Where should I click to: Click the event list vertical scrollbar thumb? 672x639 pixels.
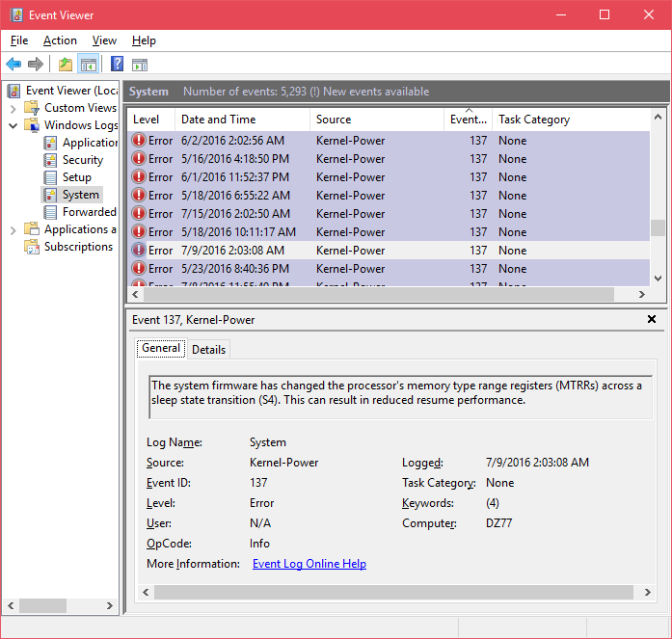point(658,227)
